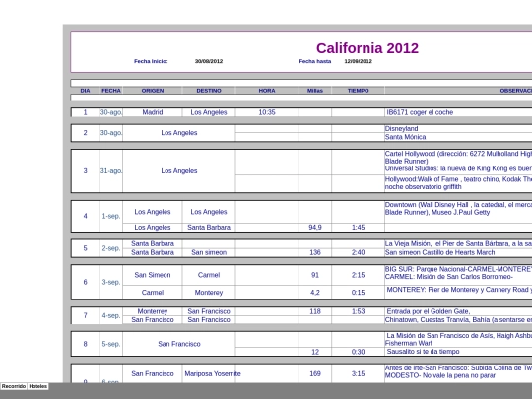Select the California 2012 title
The height and width of the screenshot is (399, 532).
[367, 48]
